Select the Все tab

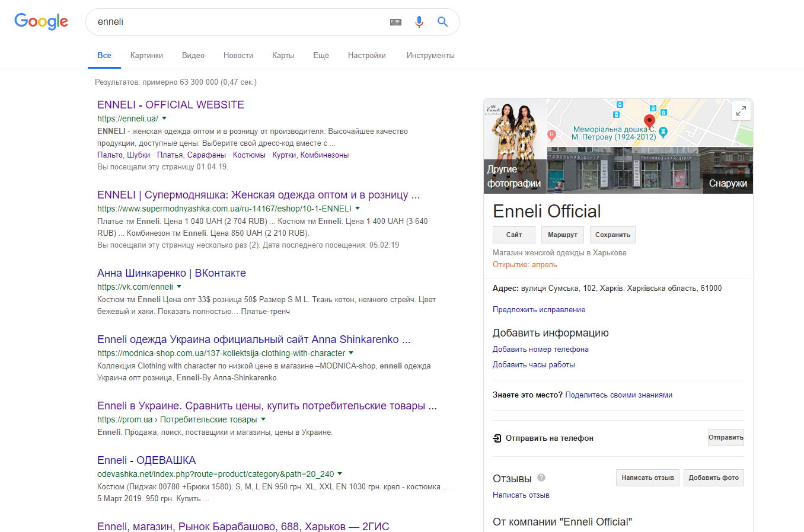pos(104,55)
